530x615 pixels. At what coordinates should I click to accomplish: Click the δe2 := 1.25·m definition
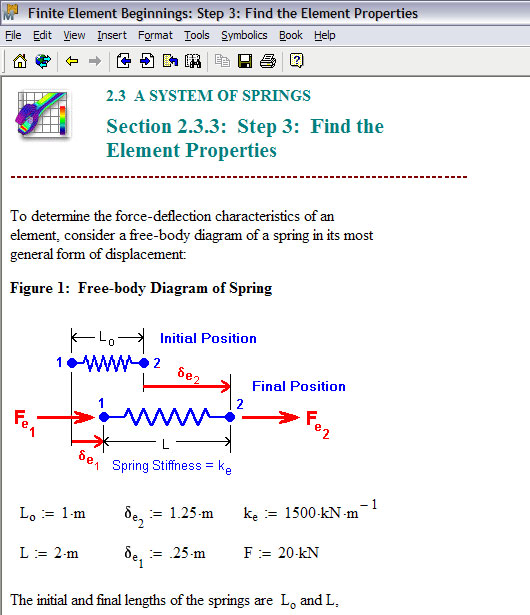[169, 516]
